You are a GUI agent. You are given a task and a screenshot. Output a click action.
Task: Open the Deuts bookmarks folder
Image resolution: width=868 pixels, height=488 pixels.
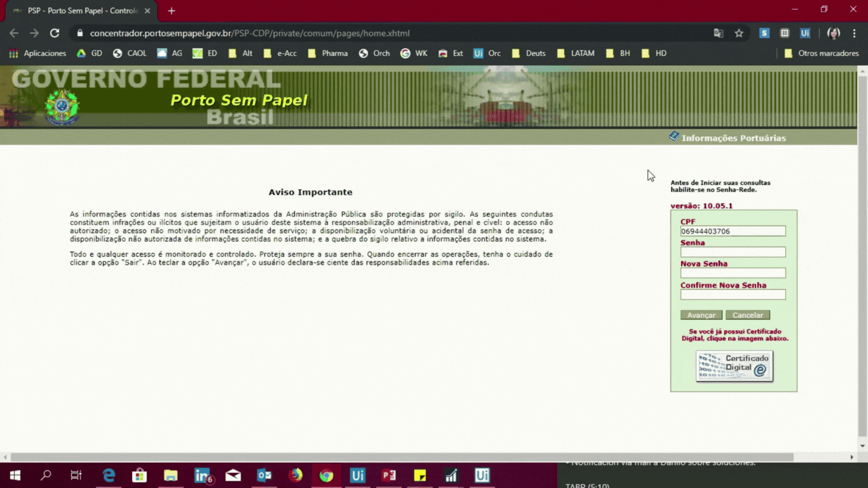528,53
